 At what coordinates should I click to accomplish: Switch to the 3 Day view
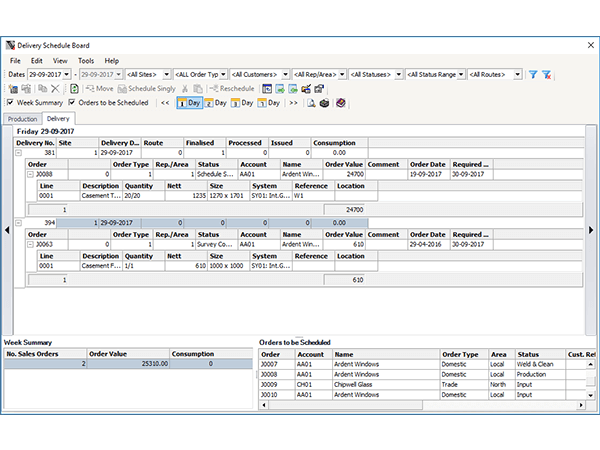click(243, 102)
